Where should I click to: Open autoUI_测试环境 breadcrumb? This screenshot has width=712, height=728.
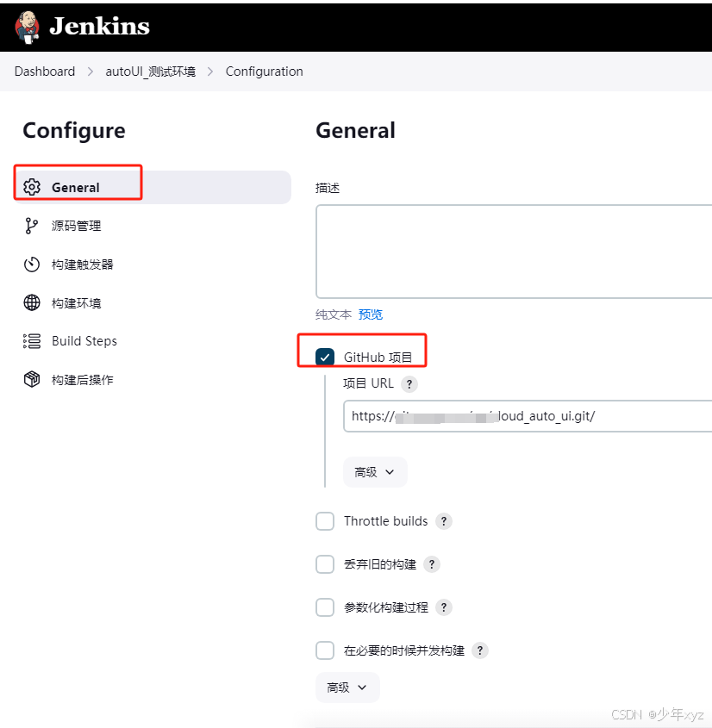coord(151,72)
